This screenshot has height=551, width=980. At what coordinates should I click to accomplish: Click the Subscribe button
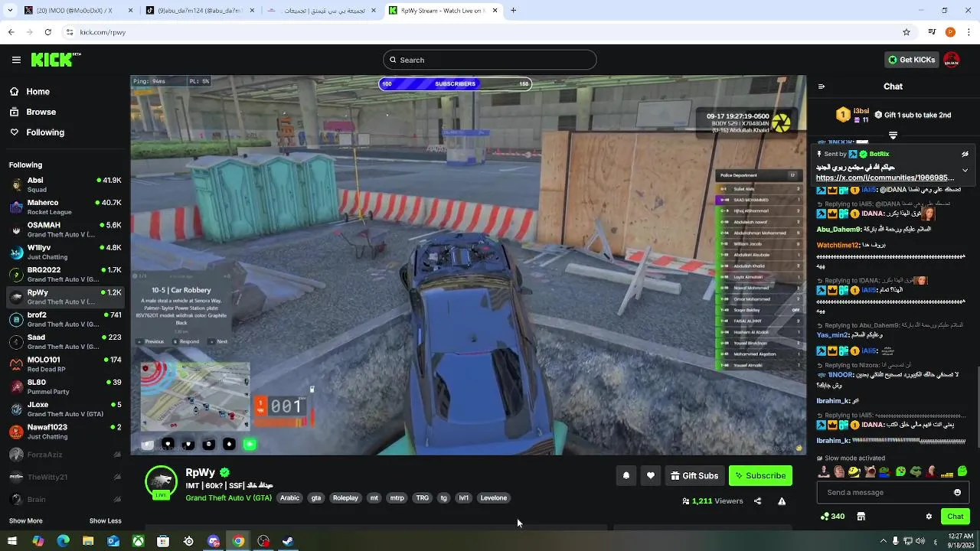[x=760, y=476]
